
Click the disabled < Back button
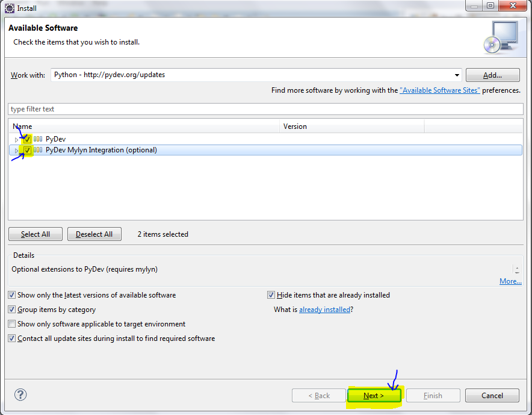[x=318, y=395]
